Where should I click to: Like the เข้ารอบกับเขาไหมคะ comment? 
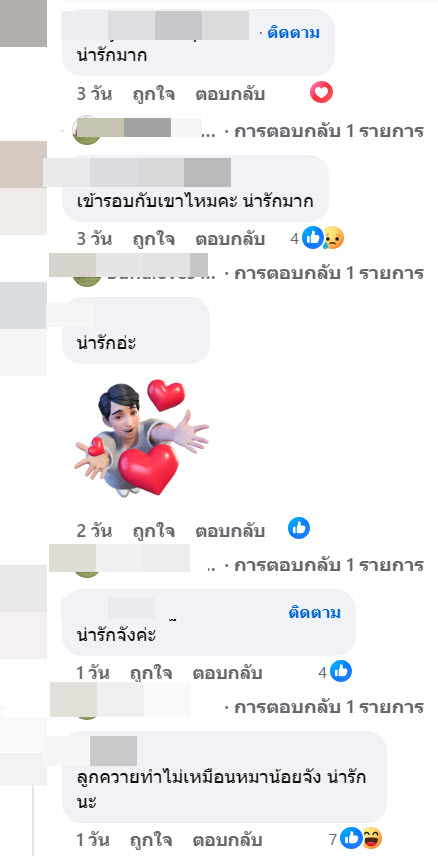(x=153, y=239)
